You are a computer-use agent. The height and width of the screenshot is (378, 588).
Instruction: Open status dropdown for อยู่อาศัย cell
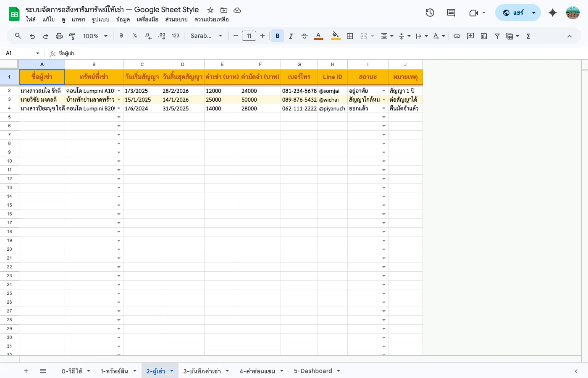383,91
